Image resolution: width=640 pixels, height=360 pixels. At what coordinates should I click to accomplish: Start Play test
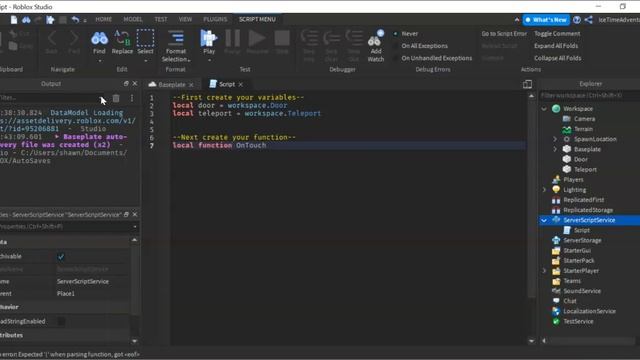pos(209,43)
